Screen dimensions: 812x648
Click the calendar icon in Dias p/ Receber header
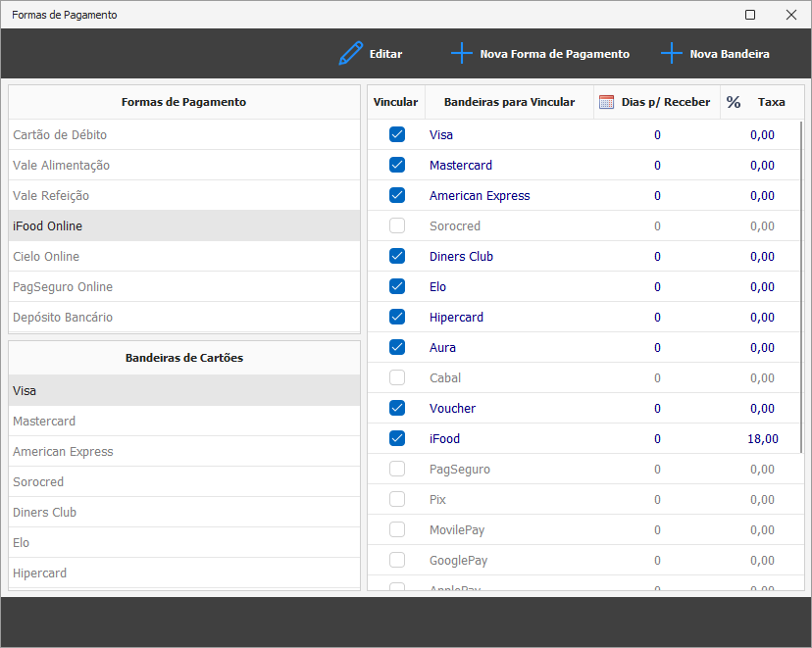tap(606, 102)
